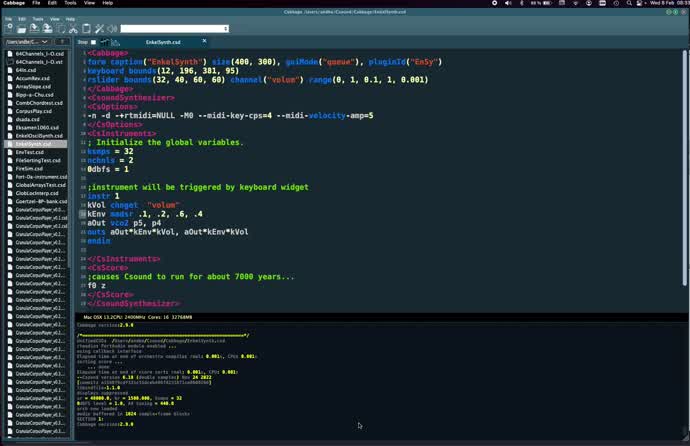Viewport: 690px width, 446px height.
Task: Select CombChordtest.csd in the file list
Action: point(36,103)
